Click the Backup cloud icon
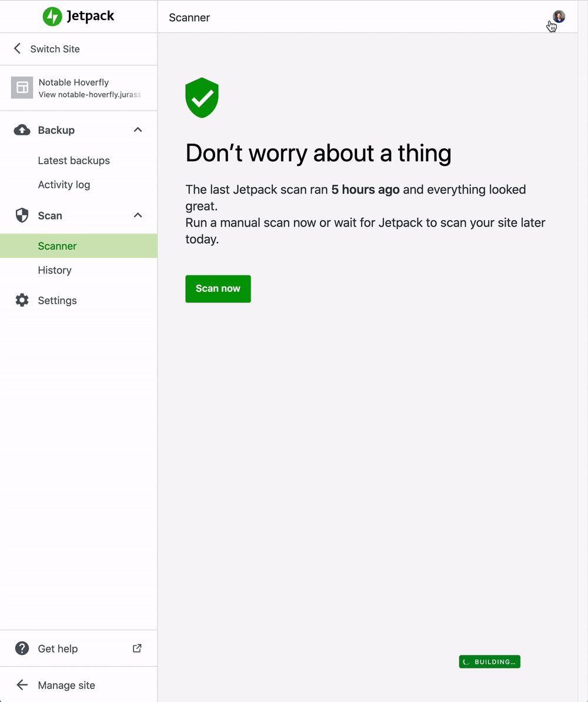 pos(22,130)
